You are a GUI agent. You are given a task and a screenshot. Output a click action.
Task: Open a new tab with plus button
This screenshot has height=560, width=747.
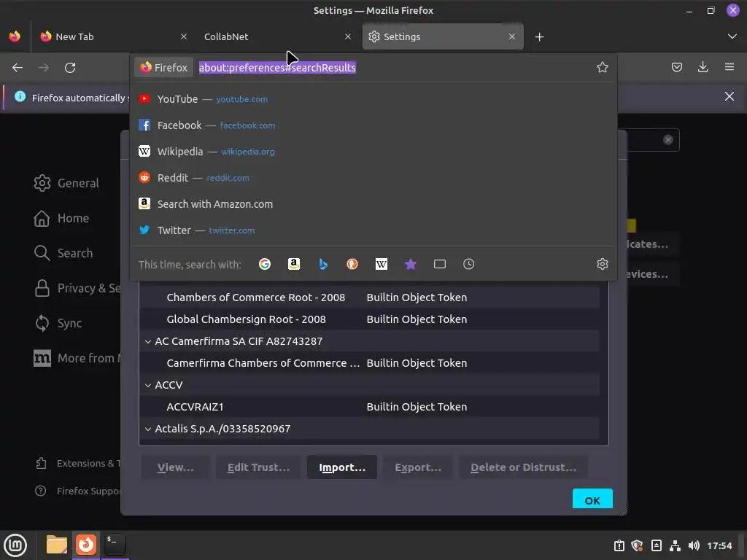point(539,36)
